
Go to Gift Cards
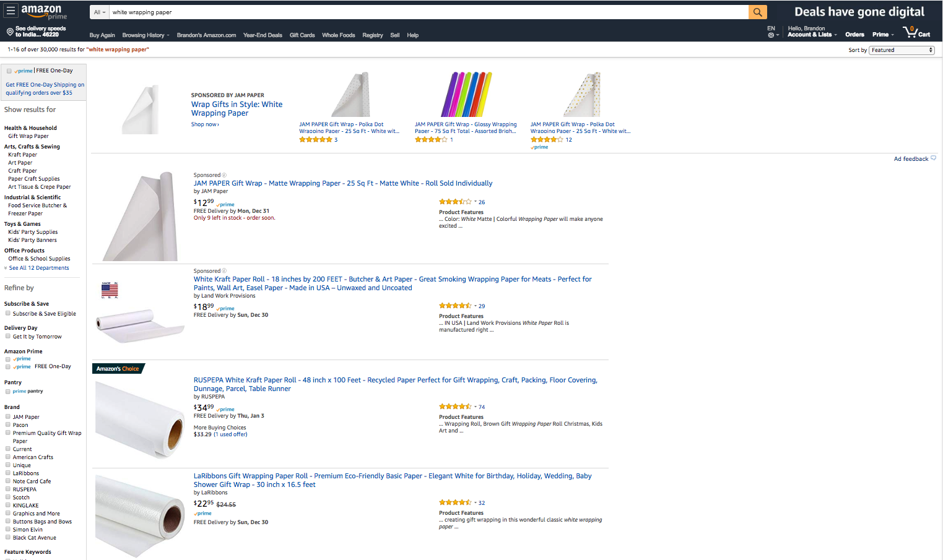point(302,35)
